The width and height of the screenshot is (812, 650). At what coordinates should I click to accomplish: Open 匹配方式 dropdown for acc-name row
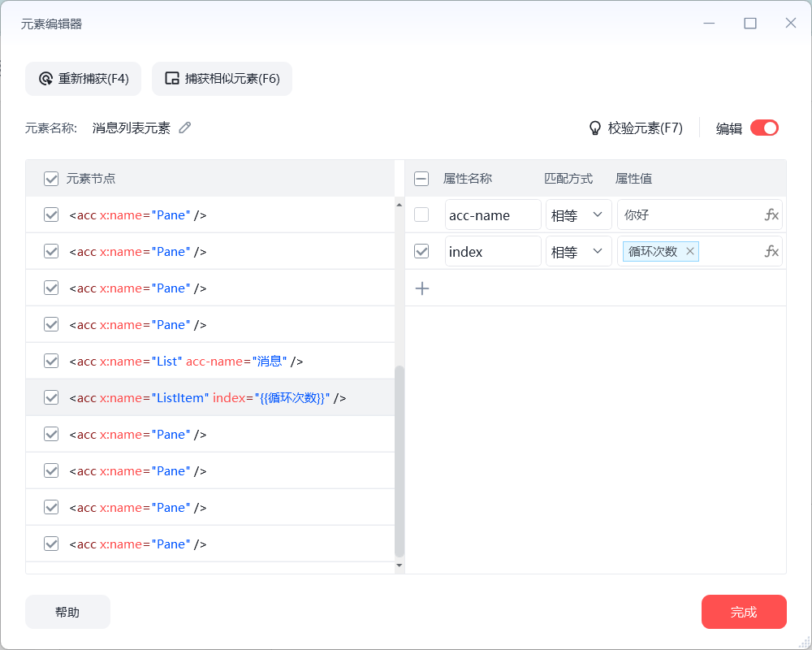tap(578, 215)
